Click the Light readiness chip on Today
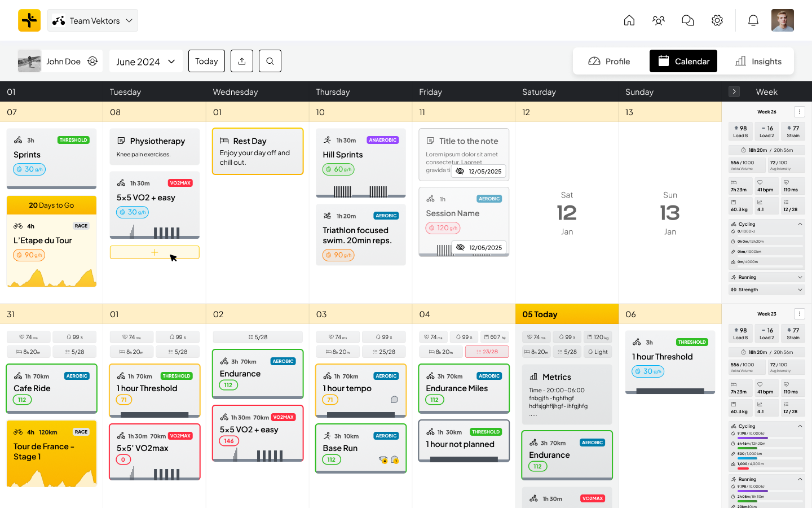Screen dimensions: 812x508 tap(598, 352)
